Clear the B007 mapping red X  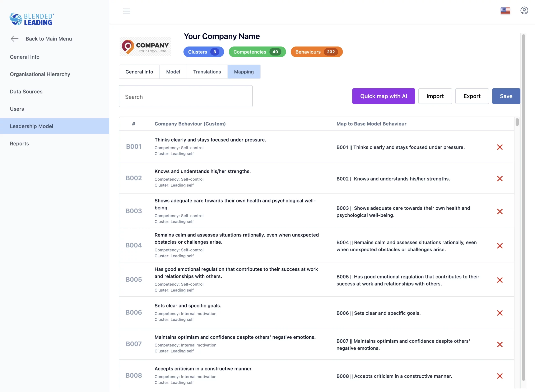pyautogui.click(x=500, y=344)
